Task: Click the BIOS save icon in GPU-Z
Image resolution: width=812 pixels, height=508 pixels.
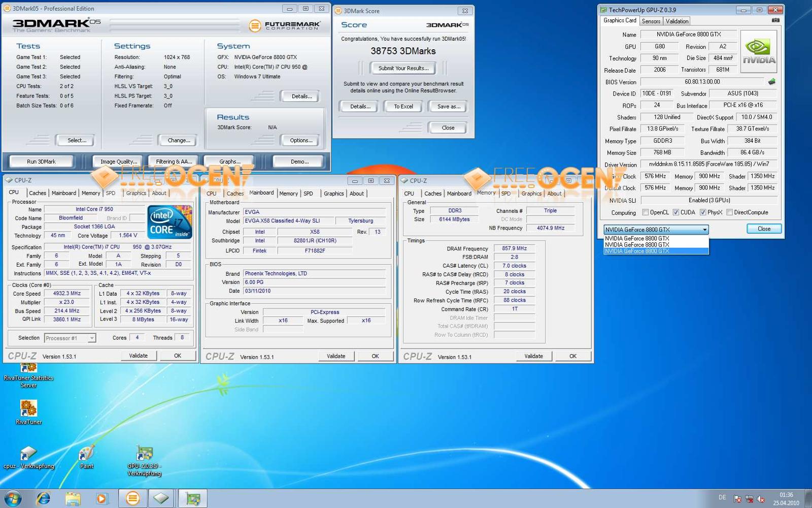Action: (x=772, y=81)
